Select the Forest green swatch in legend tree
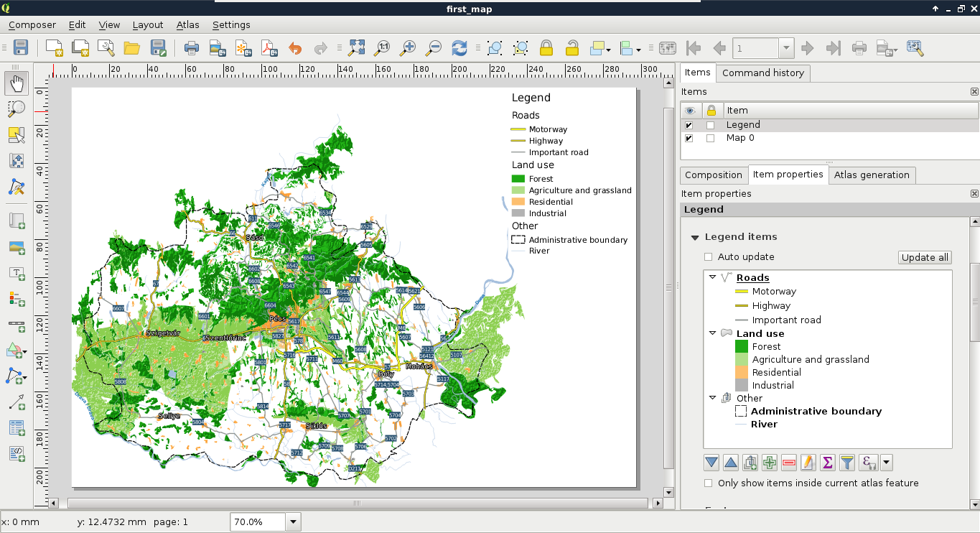This screenshot has width=980, height=533. [x=741, y=346]
